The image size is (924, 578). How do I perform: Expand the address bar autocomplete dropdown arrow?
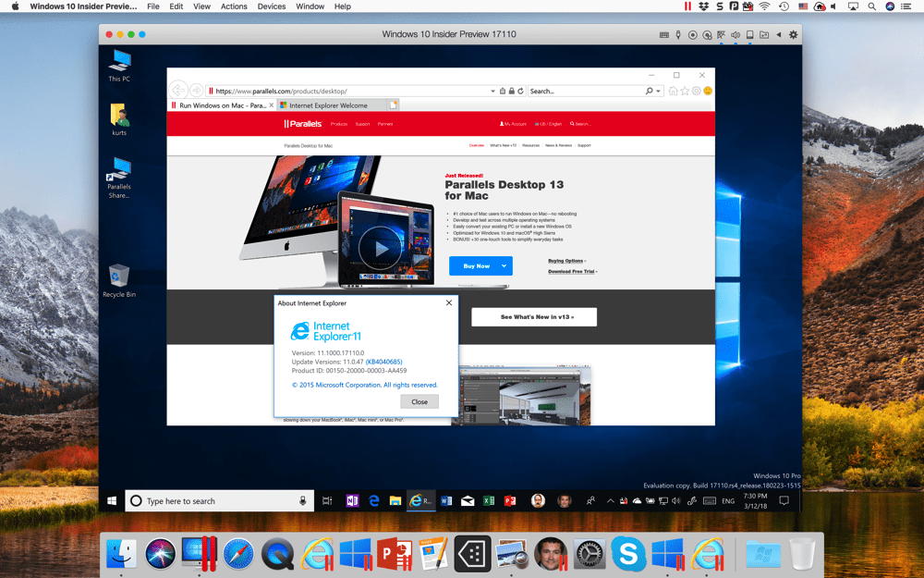click(492, 92)
